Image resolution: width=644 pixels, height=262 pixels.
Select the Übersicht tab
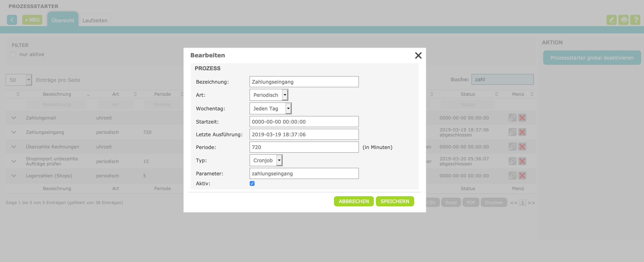pos(63,20)
